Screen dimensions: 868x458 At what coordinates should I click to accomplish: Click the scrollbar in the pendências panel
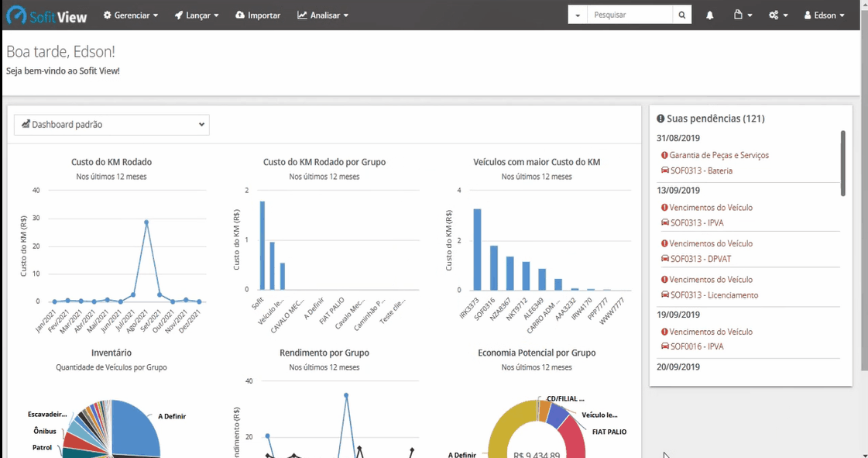(842, 164)
